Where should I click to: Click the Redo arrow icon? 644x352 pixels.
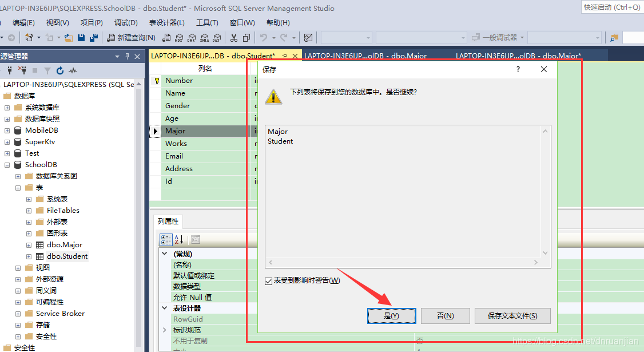coord(284,37)
